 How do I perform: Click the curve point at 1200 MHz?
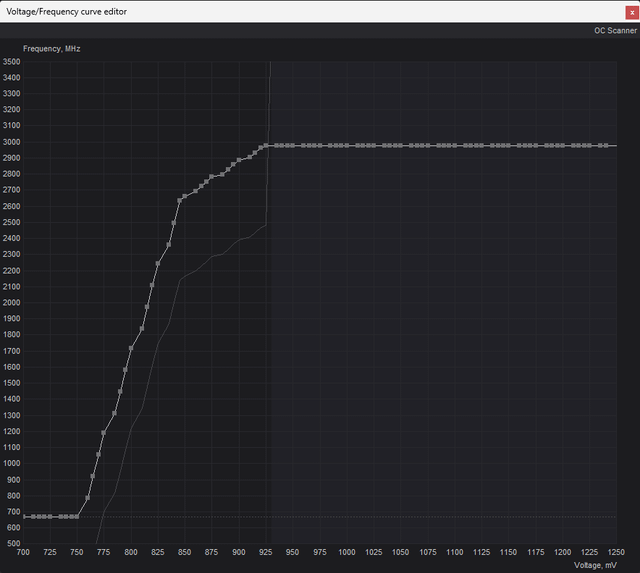pos(104,432)
